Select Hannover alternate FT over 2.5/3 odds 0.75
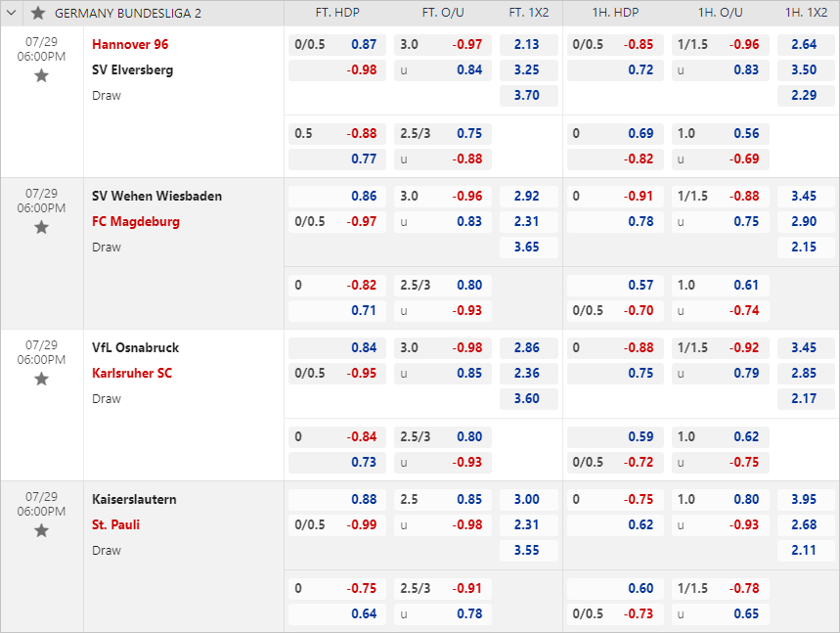This screenshot has height=633, width=840. tap(443, 133)
